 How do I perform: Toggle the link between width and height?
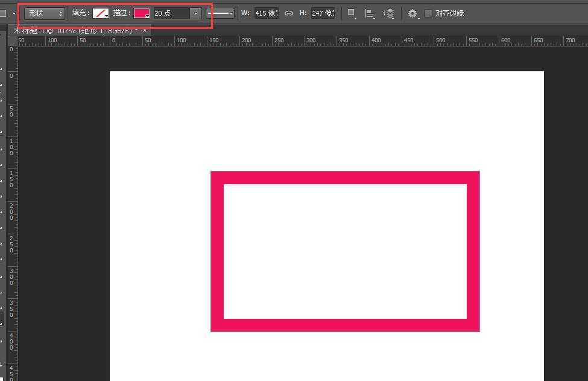pyautogui.click(x=289, y=13)
